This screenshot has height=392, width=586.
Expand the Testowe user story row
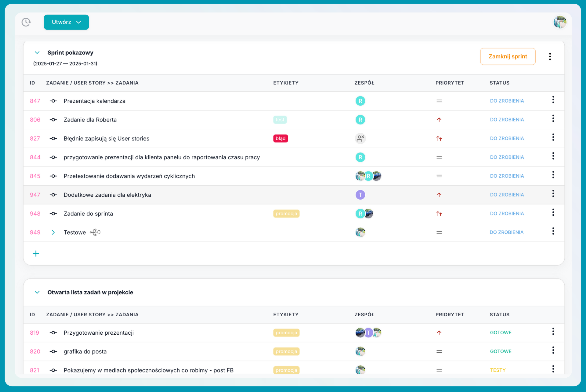53,232
